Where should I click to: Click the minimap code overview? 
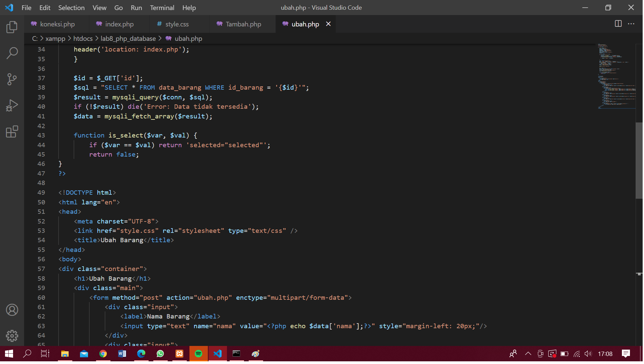click(616, 76)
